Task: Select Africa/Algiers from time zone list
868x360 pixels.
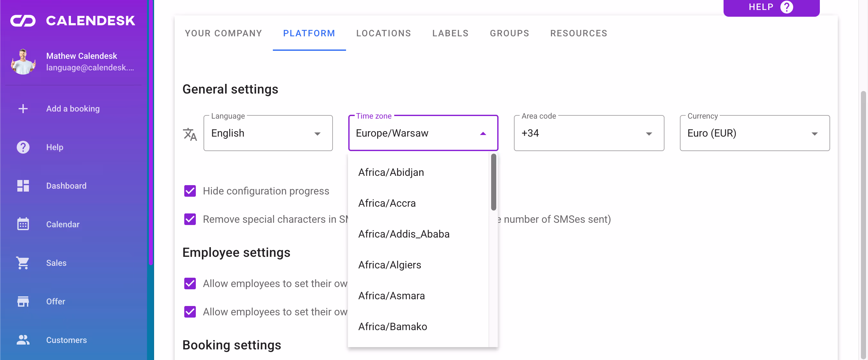Action: (390, 265)
